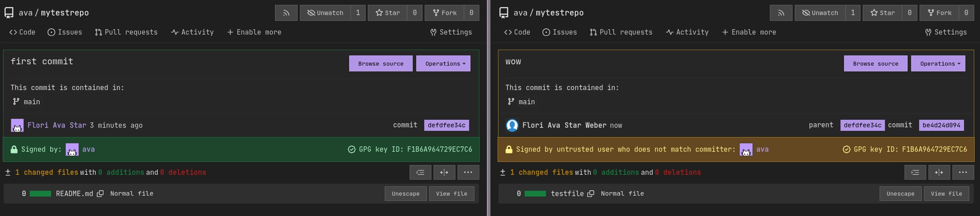Fork the repository in right panel
This screenshot has width=980, height=216.
click(939, 13)
